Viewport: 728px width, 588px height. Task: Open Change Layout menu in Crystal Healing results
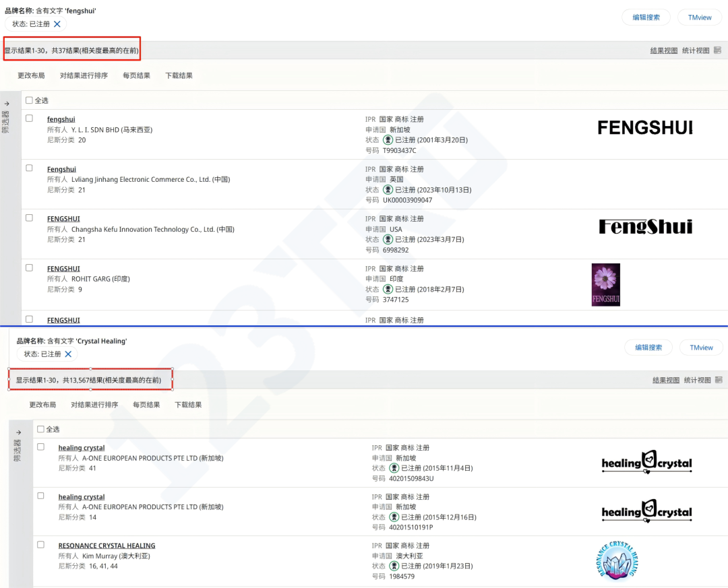pyautogui.click(x=42, y=405)
